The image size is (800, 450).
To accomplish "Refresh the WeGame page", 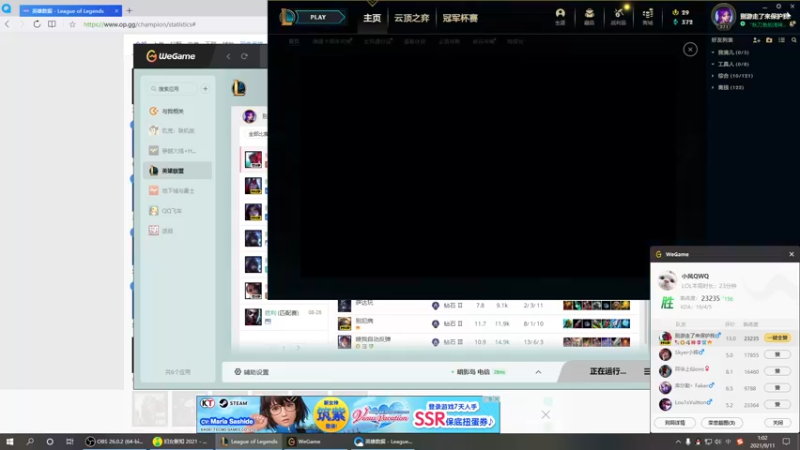I will pyautogui.click(x=244, y=56).
